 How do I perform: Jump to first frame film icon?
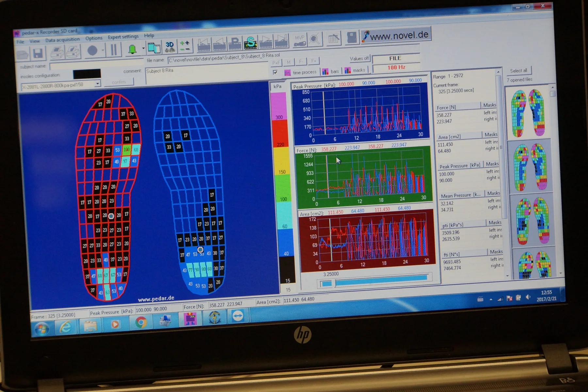pos(204,45)
